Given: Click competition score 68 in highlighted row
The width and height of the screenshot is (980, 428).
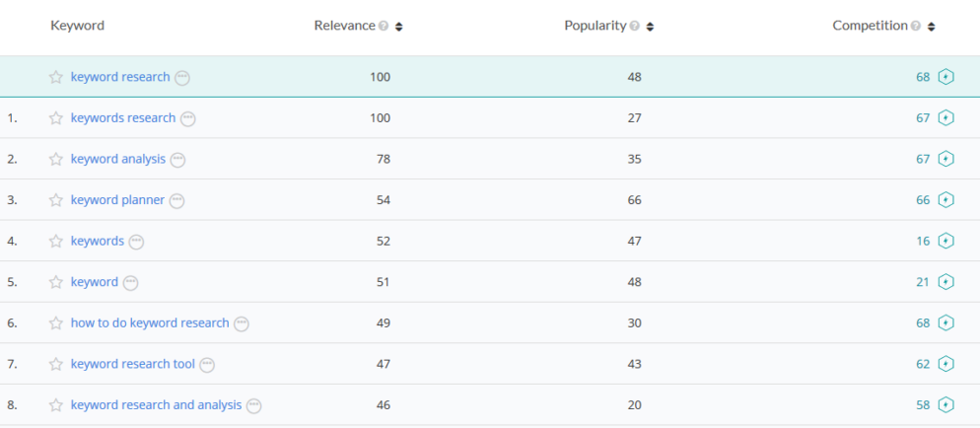Looking at the screenshot, I should coord(923,77).
